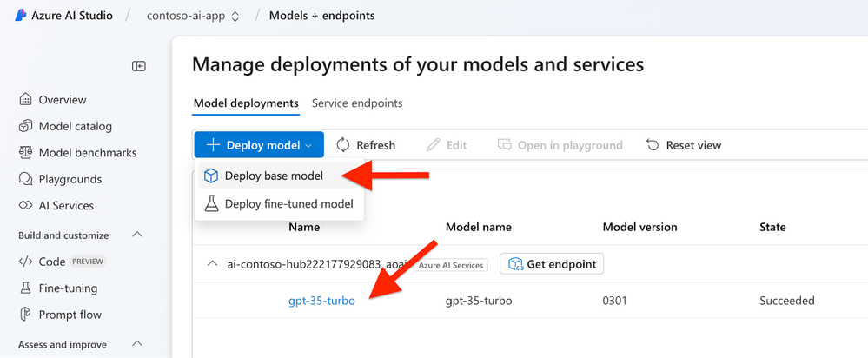Click the Azure AI Studio logo icon

pyautogui.click(x=21, y=16)
